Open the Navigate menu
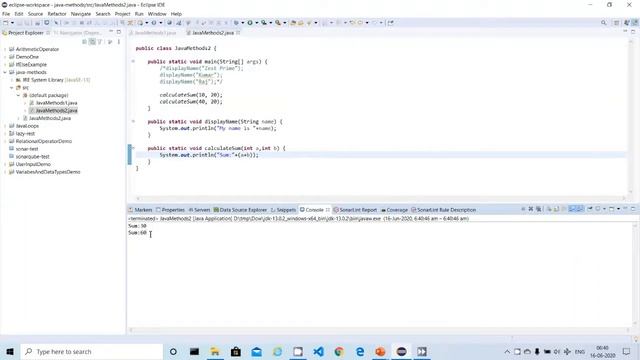This screenshot has height=360, width=640. (x=81, y=14)
